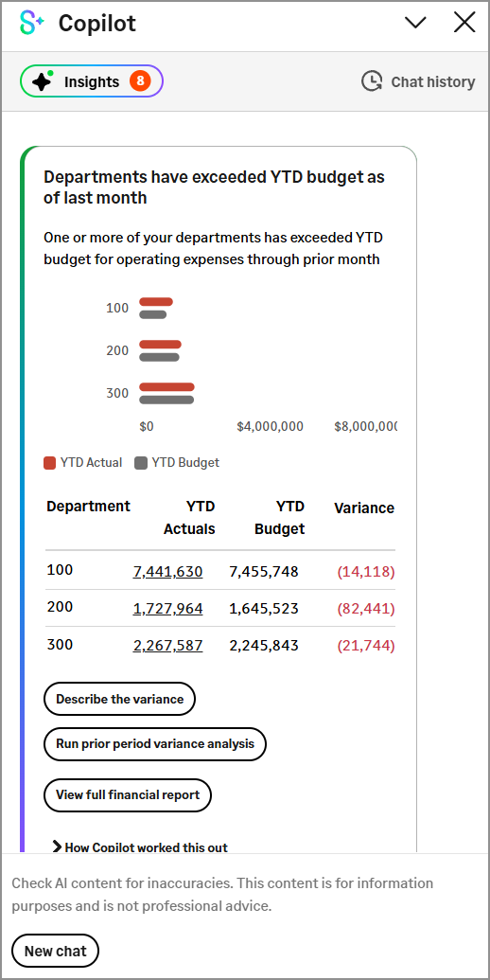Click the insight card title about YTD budget
Screen dimensions: 490x980
[x=214, y=187]
